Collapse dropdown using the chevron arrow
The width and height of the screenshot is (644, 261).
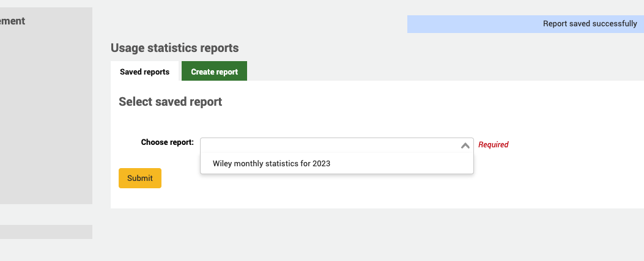465,145
